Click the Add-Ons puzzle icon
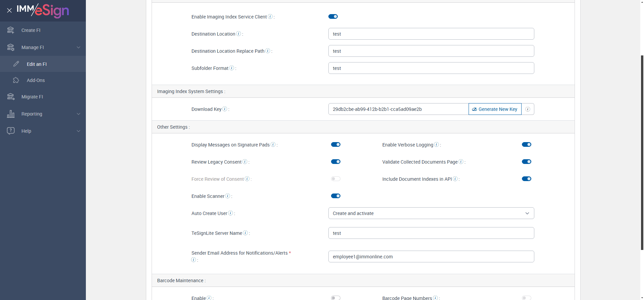Screen dimensions: 644x300 (16, 80)
